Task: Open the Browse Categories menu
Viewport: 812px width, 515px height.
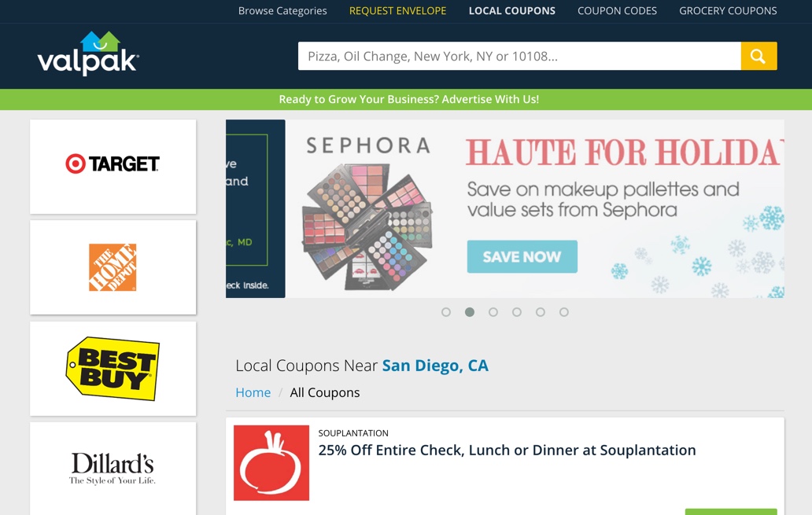Action: point(282,11)
